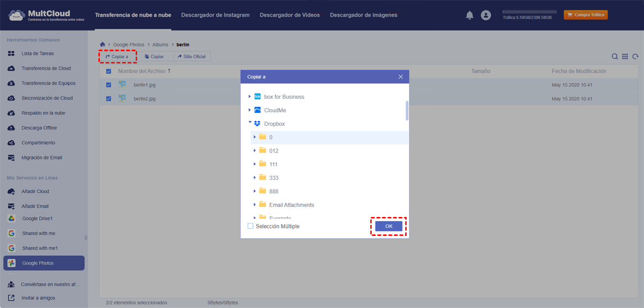Click the Google Photos pinwheel icon
The image size is (644, 308).
coord(12,263)
